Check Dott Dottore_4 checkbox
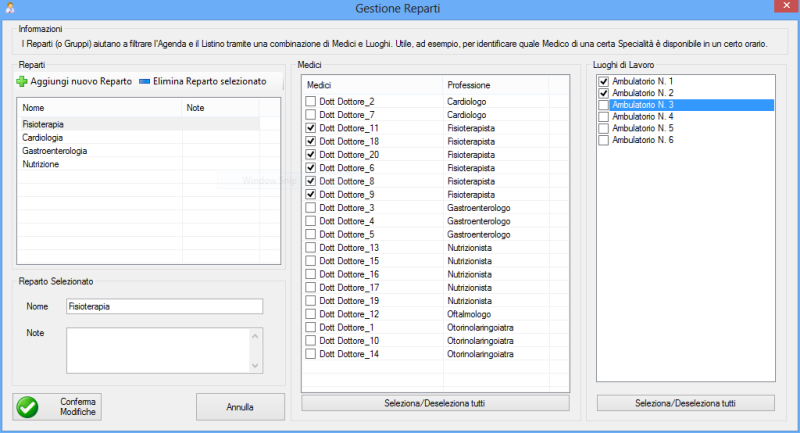The height and width of the screenshot is (433, 800). coord(311,221)
